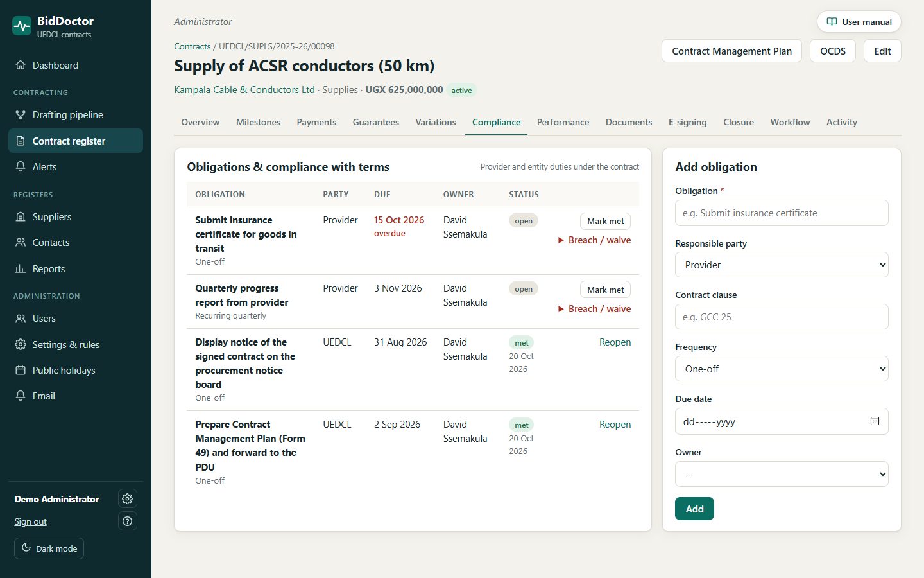Image resolution: width=924 pixels, height=578 pixels.
Task: Click the Sign out link
Action: [31, 521]
